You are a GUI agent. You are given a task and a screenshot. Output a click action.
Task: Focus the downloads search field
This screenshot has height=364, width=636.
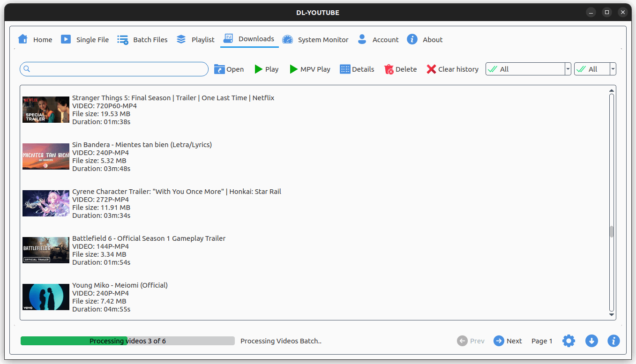(x=114, y=69)
